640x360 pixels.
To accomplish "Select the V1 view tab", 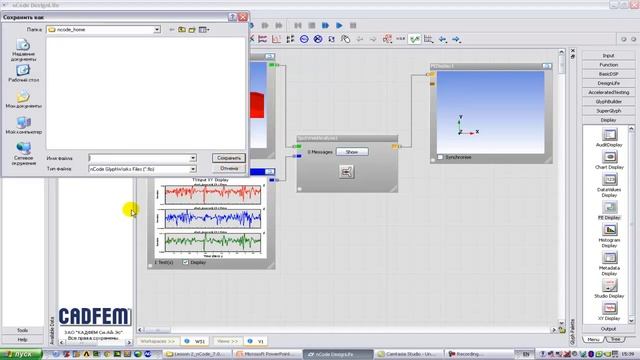I will tap(256, 341).
